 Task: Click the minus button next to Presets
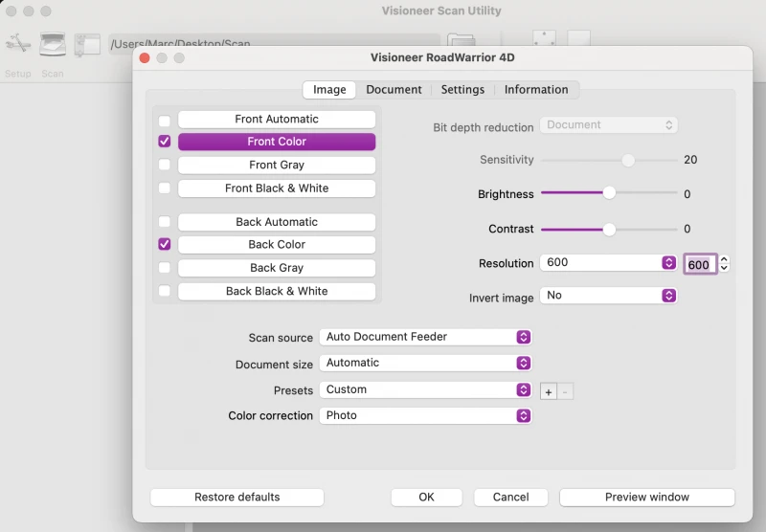pos(565,392)
